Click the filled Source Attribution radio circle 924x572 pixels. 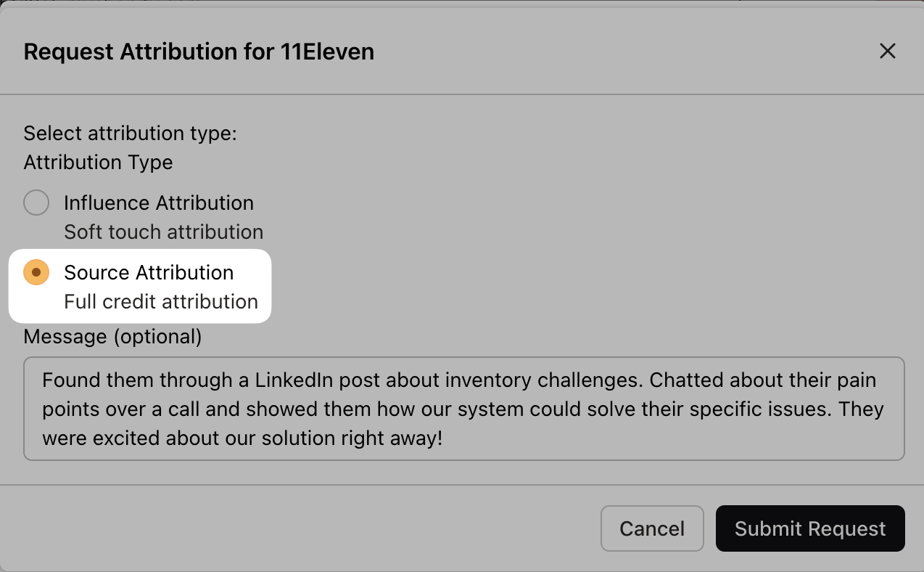pyautogui.click(x=36, y=272)
